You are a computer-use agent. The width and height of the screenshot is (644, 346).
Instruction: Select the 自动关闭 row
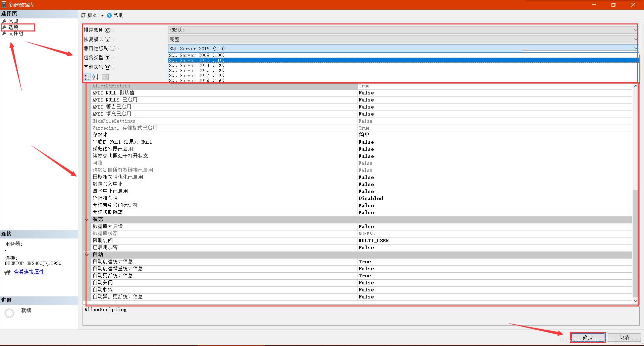(362, 283)
